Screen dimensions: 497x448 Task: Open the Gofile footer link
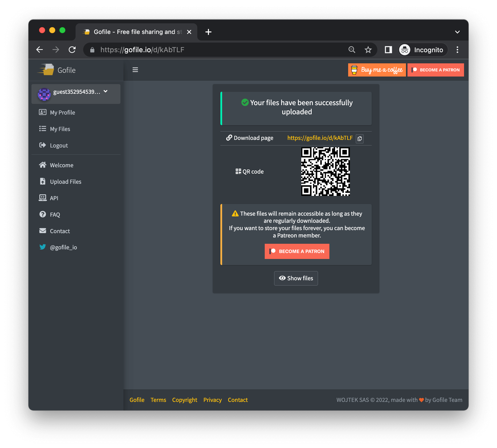click(x=137, y=400)
